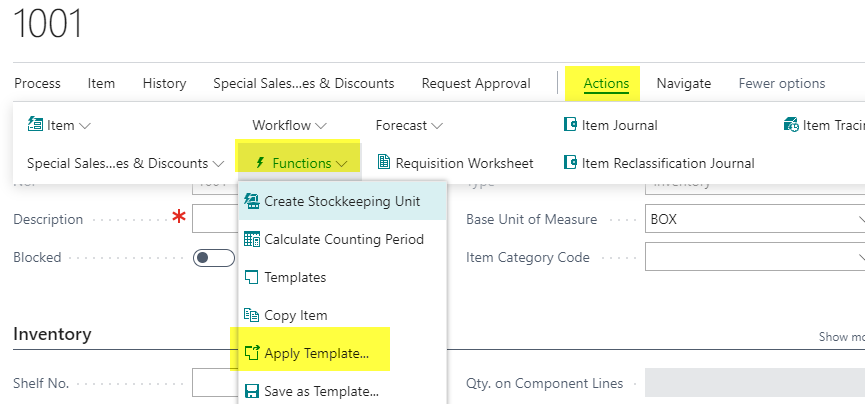
Task: Expand Special Sales & Discounts submenu row
Action: coord(126,163)
